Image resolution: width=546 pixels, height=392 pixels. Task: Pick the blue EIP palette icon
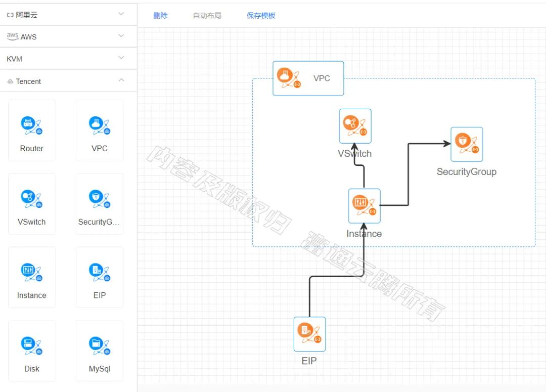point(100,272)
